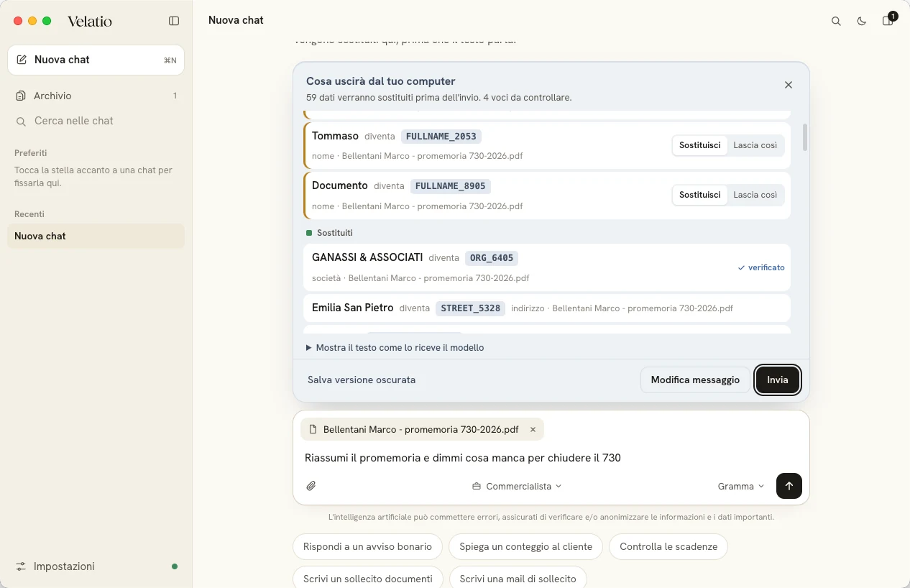Click the 'Controlla le scadenze' suggestion

tap(668, 546)
